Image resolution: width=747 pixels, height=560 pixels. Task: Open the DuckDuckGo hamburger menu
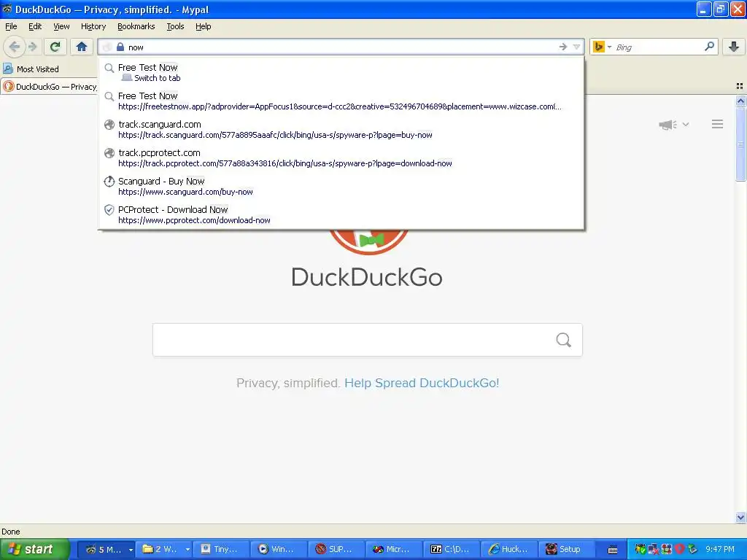(x=718, y=124)
